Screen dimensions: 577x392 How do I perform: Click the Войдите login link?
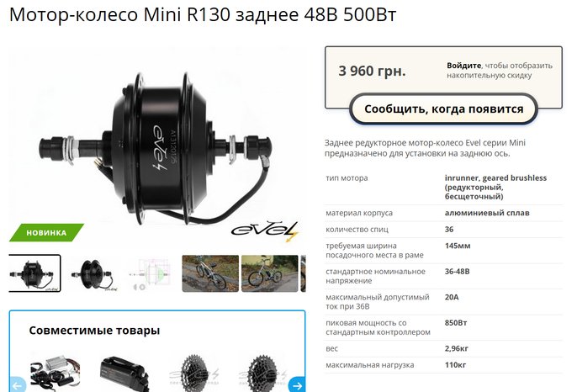[x=463, y=66]
